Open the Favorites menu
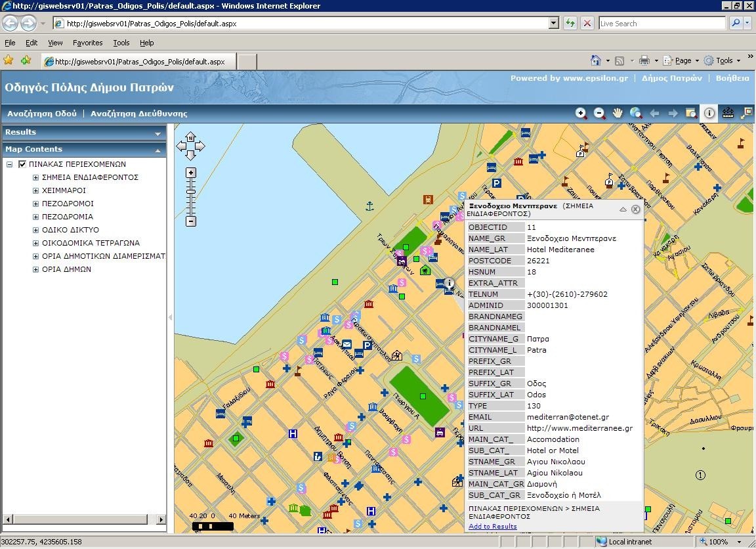Image resolution: width=756 pixels, height=549 pixels. coord(87,43)
